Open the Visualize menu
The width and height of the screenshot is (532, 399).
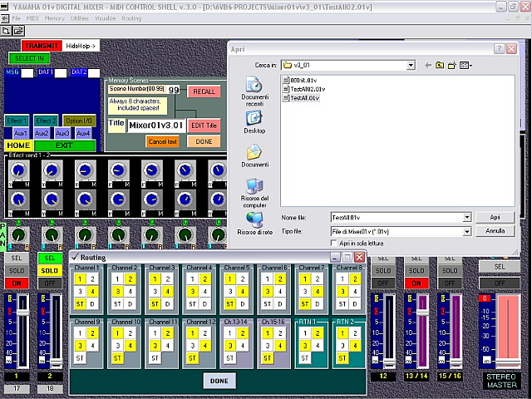tap(105, 18)
